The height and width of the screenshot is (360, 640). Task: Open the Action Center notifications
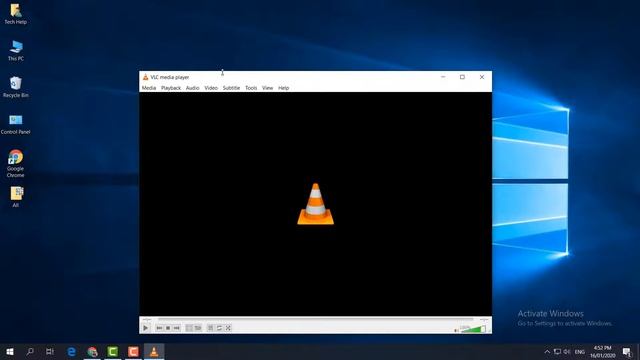(x=627, y=351)
